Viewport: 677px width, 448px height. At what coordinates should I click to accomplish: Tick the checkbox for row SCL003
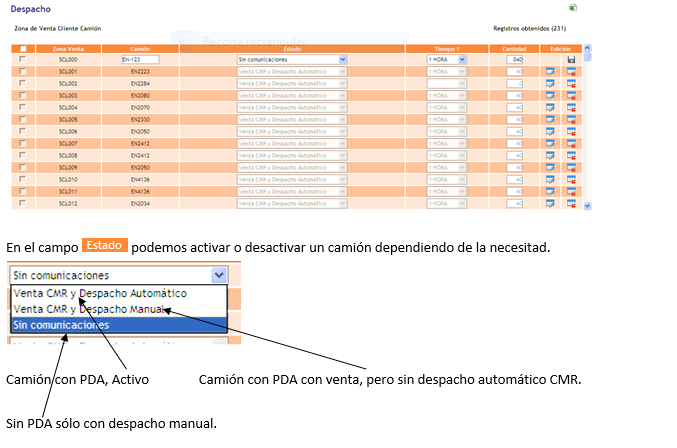click(22, 95)
